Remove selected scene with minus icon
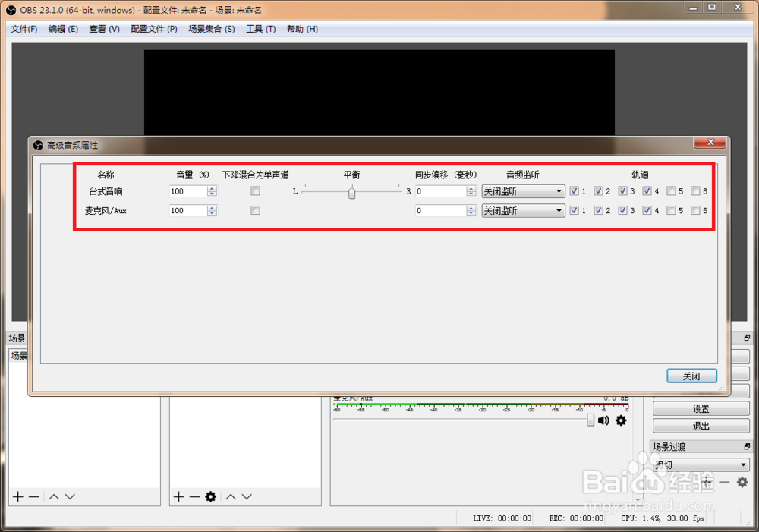The height and width of the screenshot is (532, 759). (34, 496)
